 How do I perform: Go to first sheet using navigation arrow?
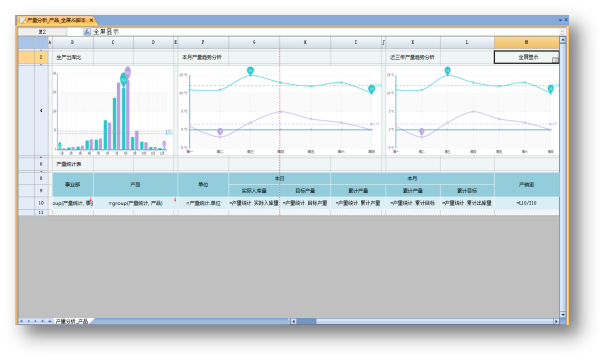pyautogui.click(x=21, y=321)
